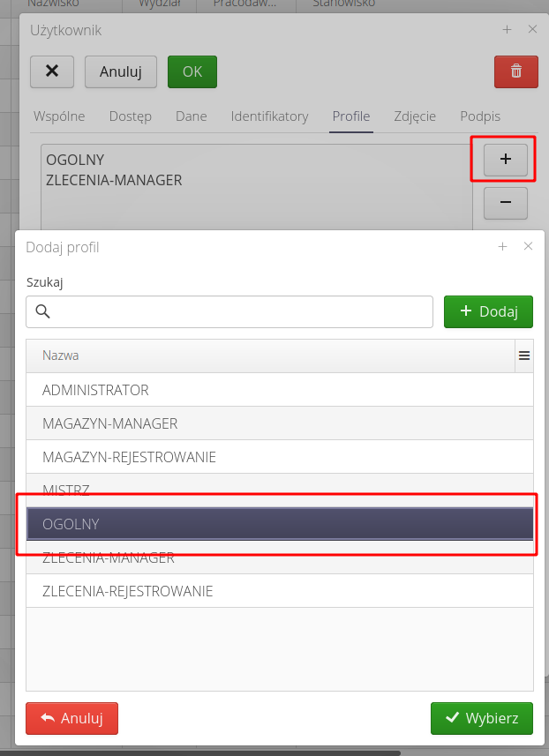Click the Wybierz button
Screen dimensions: 549x756
click(482, 718)
